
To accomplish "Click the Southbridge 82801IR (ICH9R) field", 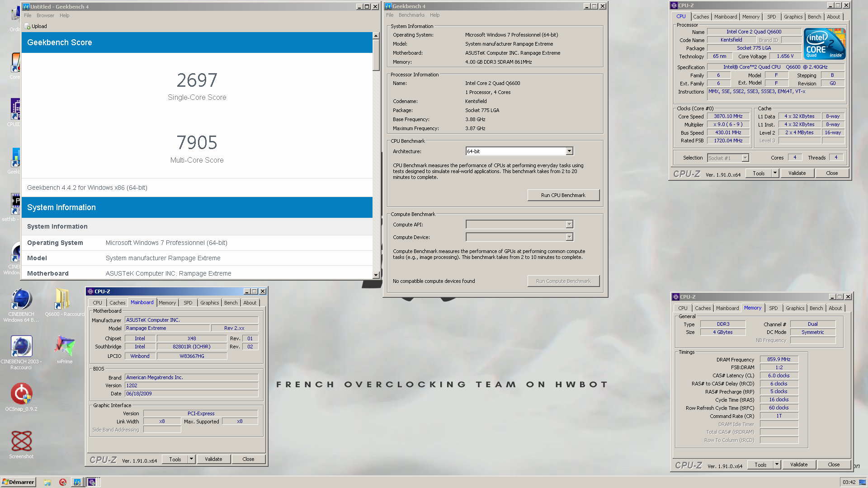I will [192, 347].
